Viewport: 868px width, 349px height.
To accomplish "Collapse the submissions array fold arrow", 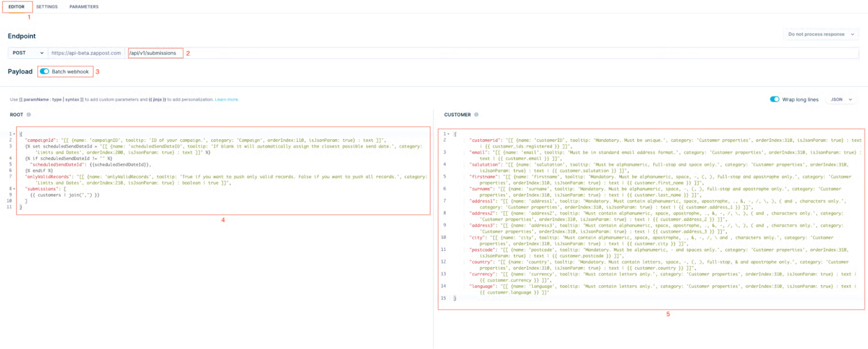I will 14,189.
